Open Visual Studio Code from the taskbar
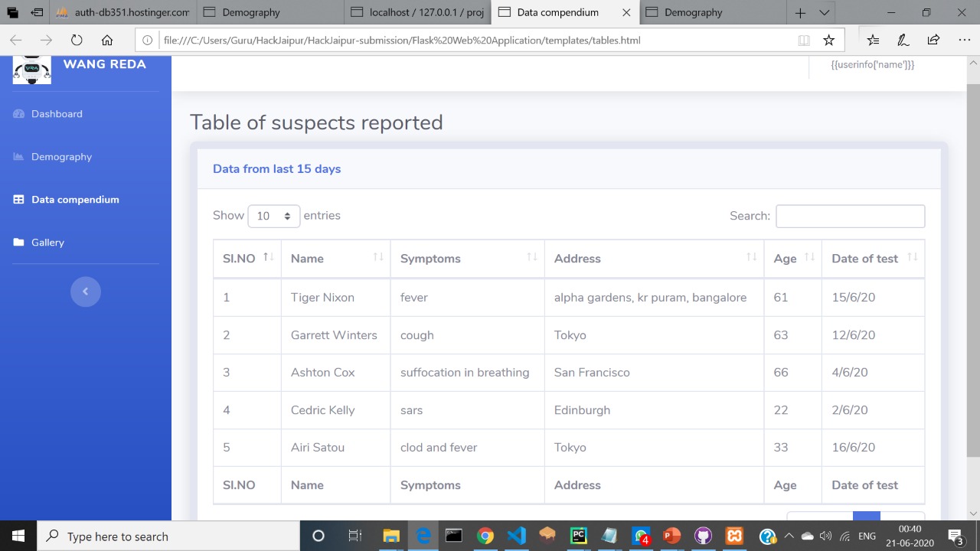 517,536
